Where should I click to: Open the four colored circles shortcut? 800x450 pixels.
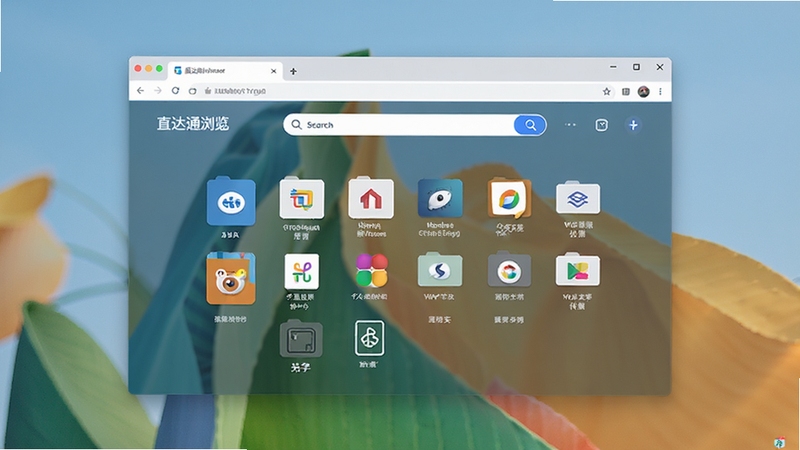[371, 270]
